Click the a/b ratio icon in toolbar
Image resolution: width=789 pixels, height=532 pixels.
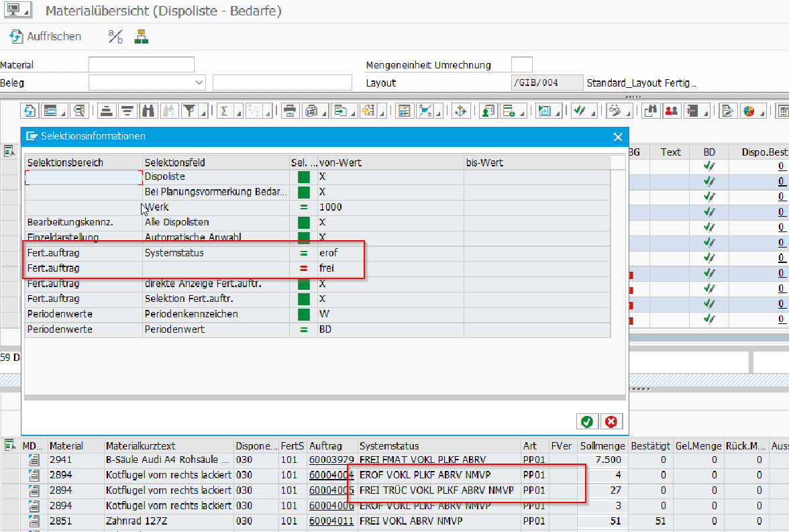[x=115, y=36]
